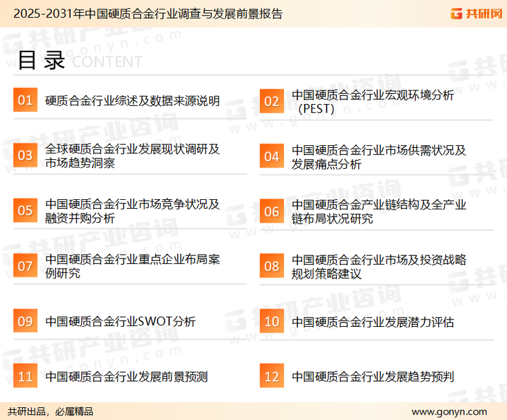
Task: Open chapter 中国硬质合金行业发展前景预测
Action: (x=126, y=377)
